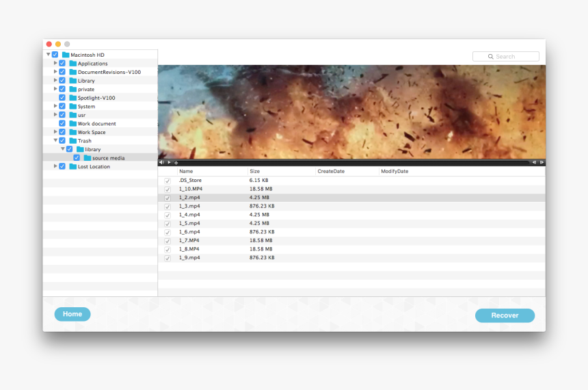588x390 pixels.
Task: Mute the video preview volume
Action: pyautogui.click(x=161, y=163)
